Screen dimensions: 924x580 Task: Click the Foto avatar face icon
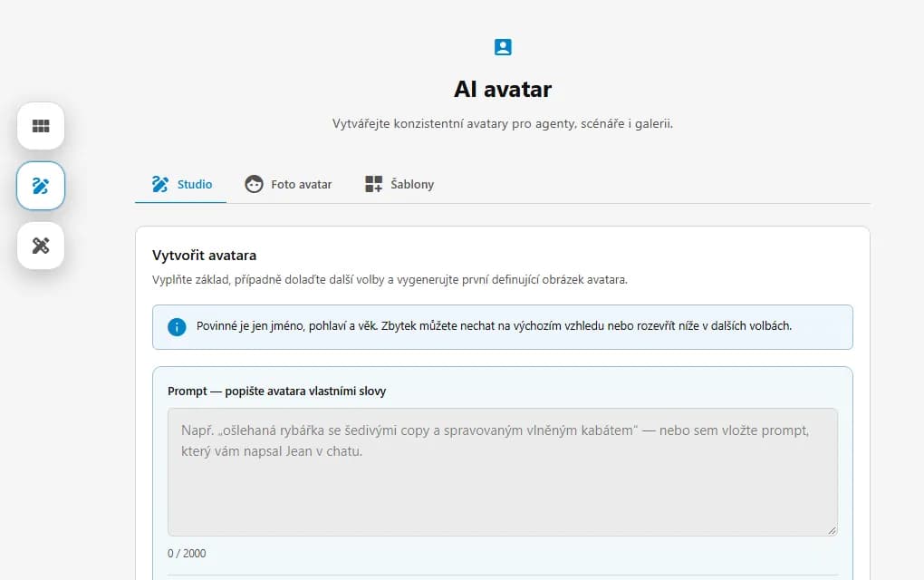point(254,184)
